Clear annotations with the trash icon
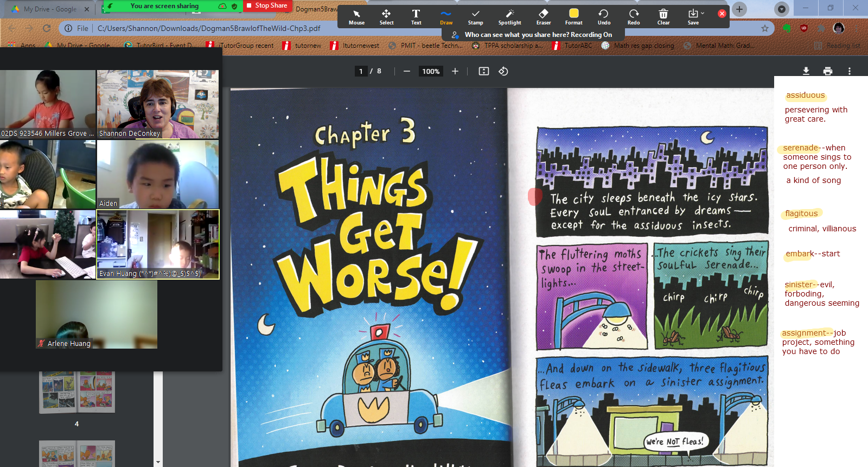 663,17
